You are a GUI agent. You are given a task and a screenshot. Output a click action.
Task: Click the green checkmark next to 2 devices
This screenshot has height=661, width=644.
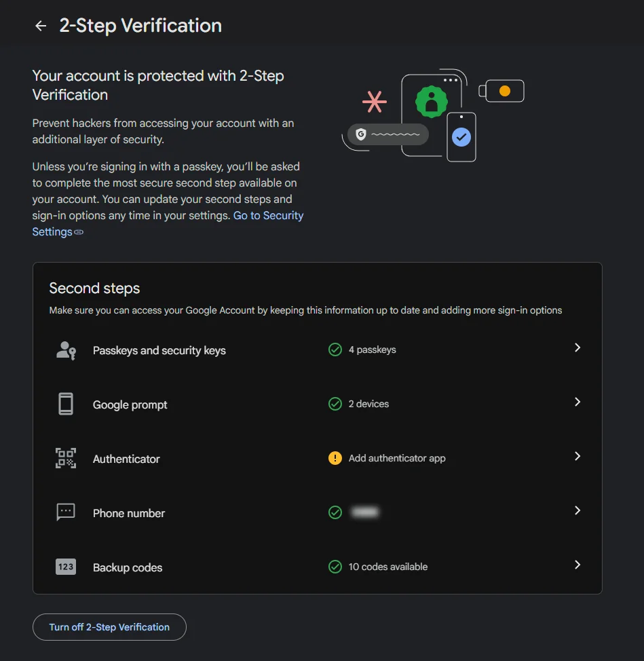(335, 404)
